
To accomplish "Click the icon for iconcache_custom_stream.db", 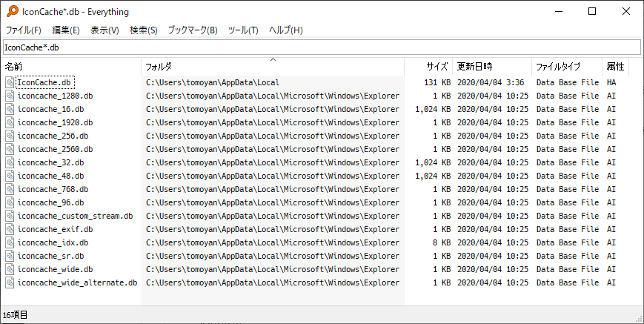I will (x=10, y=216).
